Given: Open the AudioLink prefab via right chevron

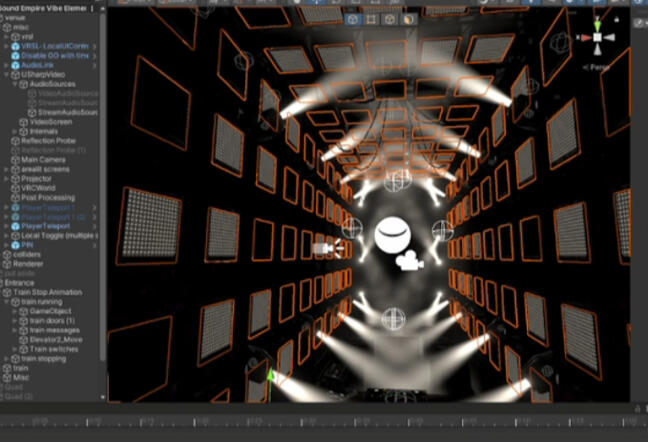Looking at the screenshot, I should tap(95, 65).
